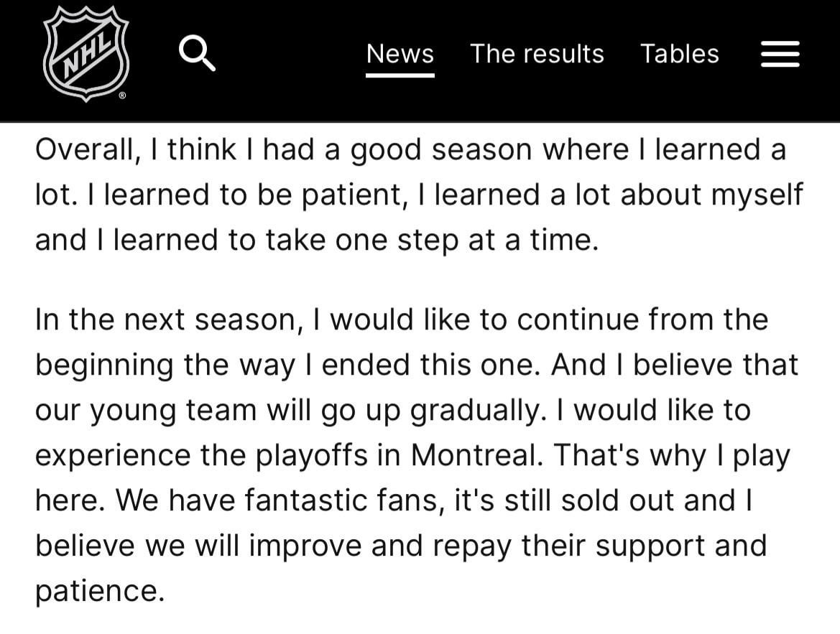
Task: Click the white underline beneath News
Action: 400,75
